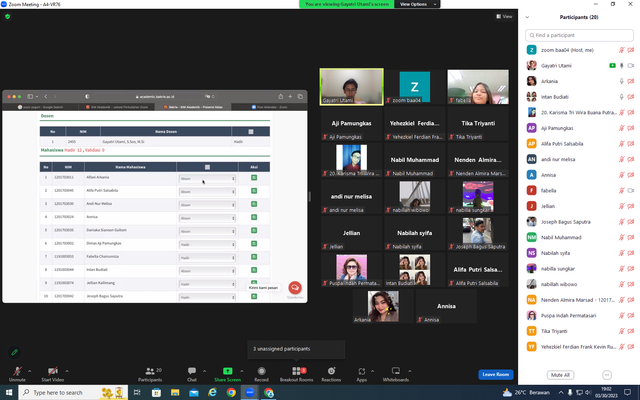Collapse the Participants panel chevron
This screenshot has width=640, height=400.
[527, 17]
